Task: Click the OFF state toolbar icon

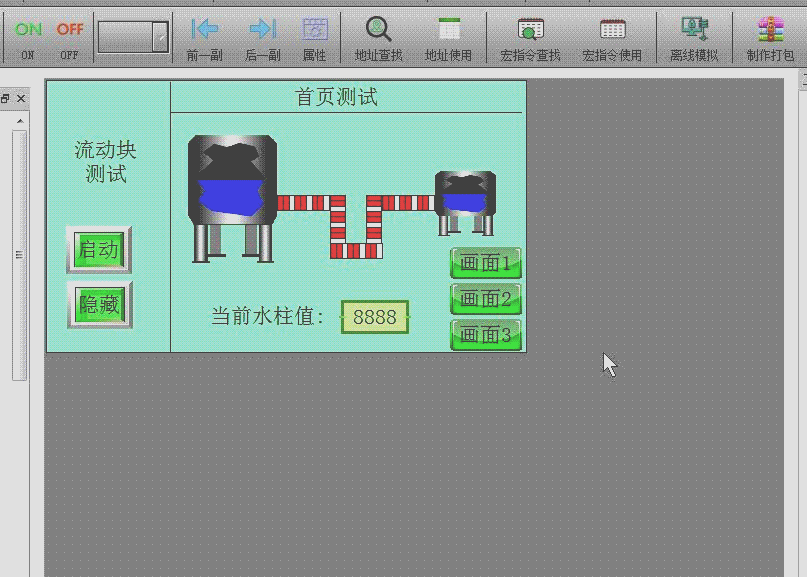Action: (x=69, y=37)
